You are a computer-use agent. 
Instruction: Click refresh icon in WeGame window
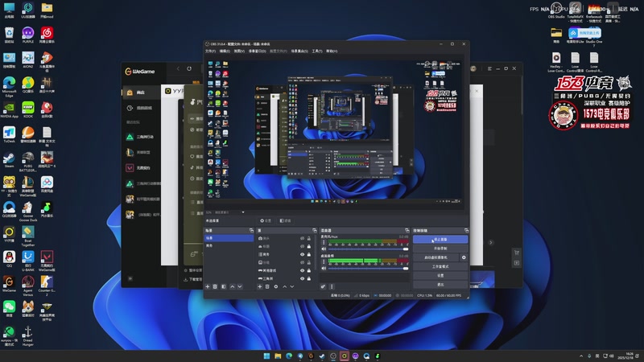click(189, 68)
